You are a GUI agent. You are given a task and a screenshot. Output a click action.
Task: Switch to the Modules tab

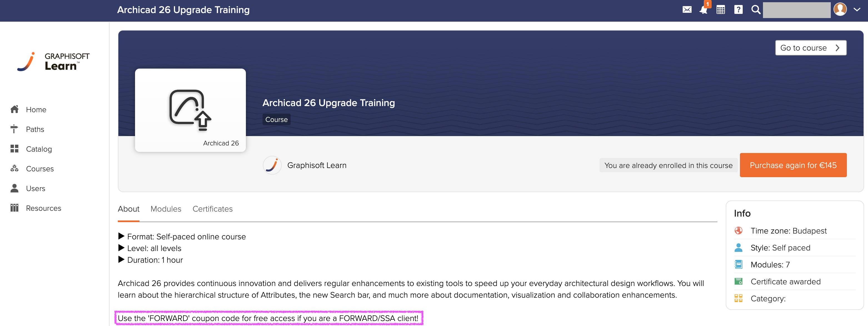tap(166, 209)
